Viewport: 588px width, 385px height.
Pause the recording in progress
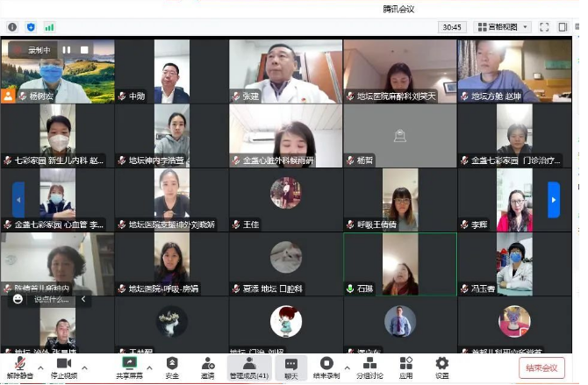68,50
